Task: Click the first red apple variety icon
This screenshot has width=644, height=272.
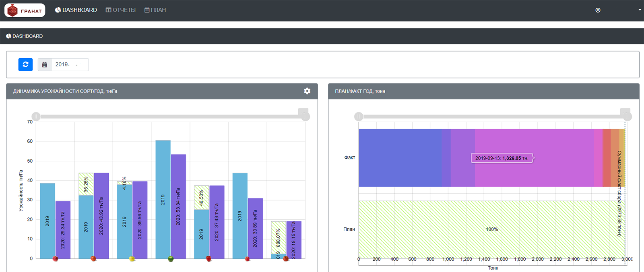Action: pos(55,259)
